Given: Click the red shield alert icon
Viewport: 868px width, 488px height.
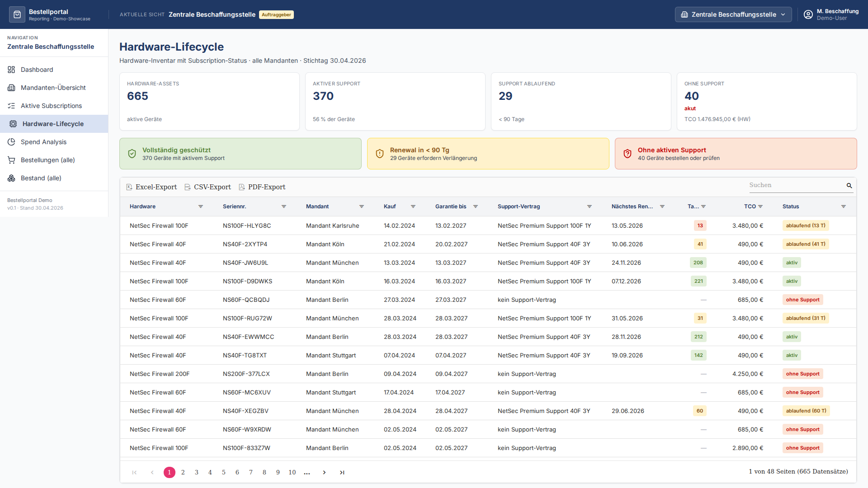Looking at the screenshot, I should [627, 154].
